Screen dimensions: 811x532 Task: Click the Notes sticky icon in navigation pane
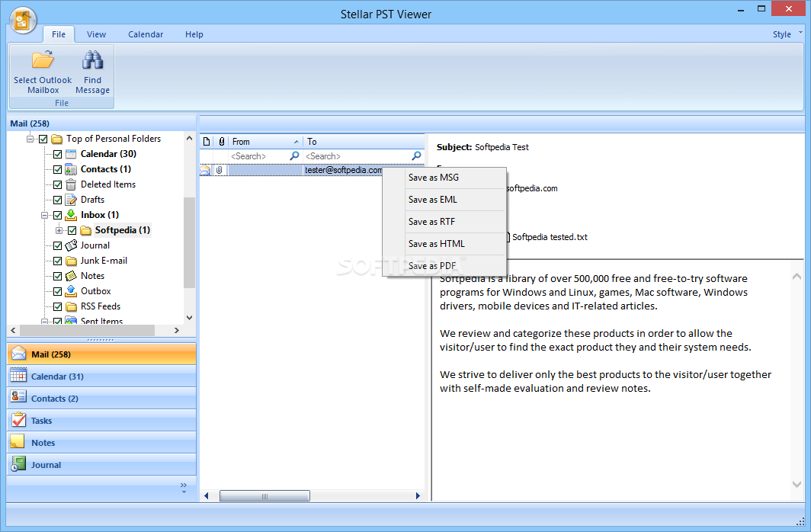pyautogui.click(x=18, y=442)
